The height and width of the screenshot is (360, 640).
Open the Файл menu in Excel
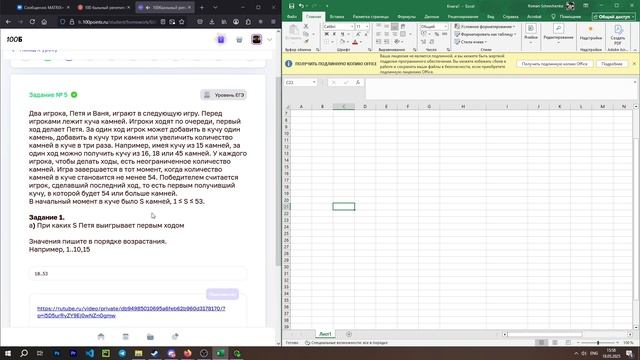click(292, 17)
